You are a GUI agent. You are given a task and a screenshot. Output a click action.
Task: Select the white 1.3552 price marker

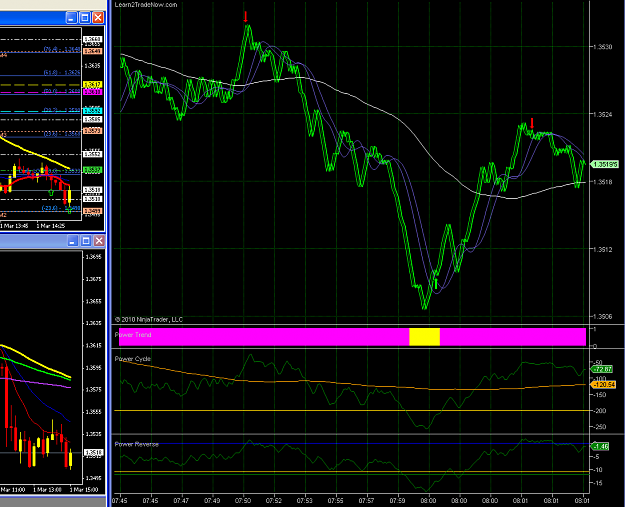92,154
